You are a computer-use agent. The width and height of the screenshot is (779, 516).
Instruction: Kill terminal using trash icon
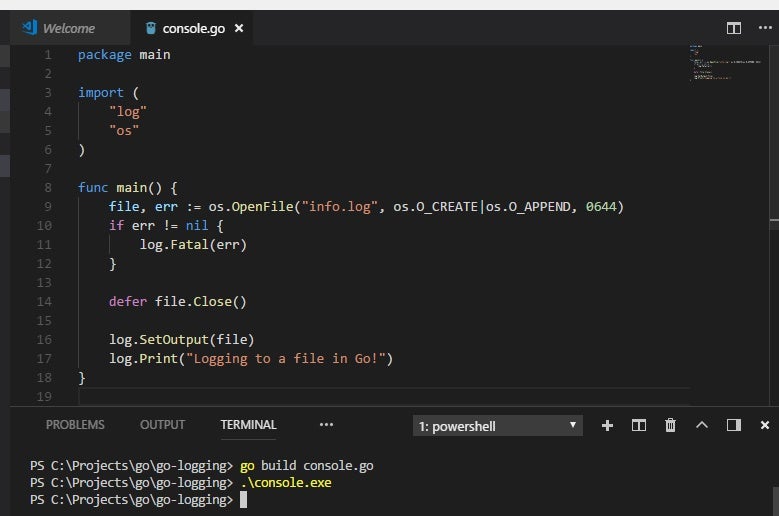pos(670,425)
